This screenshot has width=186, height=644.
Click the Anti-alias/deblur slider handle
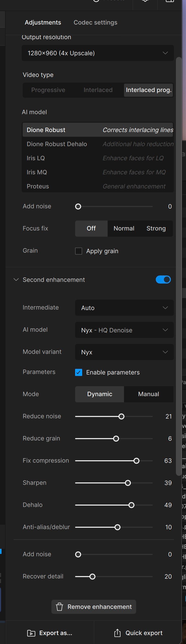[x=117, y=527]
